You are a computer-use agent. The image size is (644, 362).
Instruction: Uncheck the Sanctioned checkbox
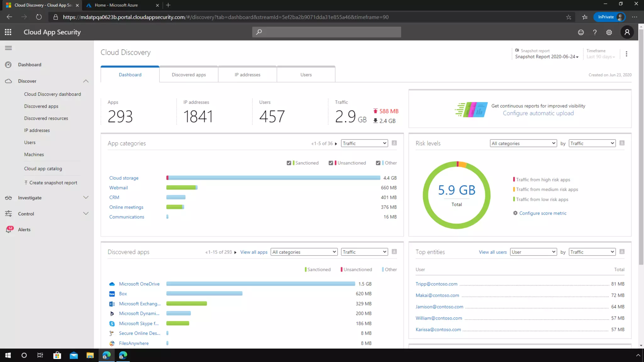pos(289,163)
